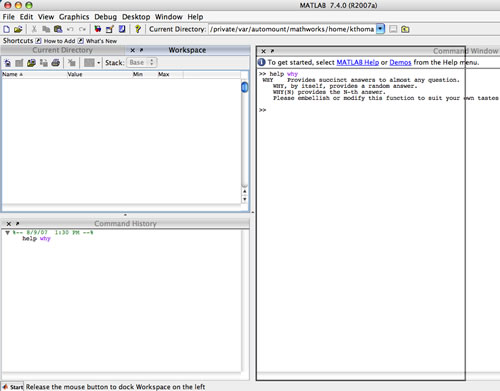Import data icon in Workspace toolbar
The height and width of the screenshot is (391, 500).
[x=31, y=63]
